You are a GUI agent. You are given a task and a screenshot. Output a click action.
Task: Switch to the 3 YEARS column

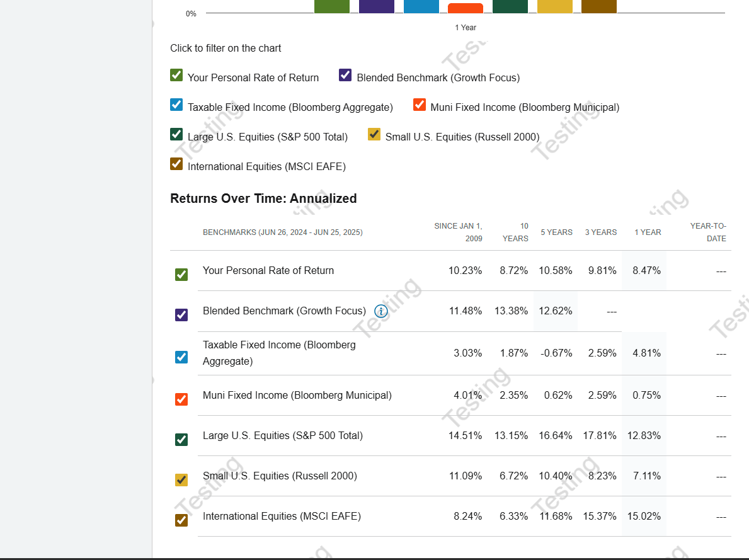600,232
